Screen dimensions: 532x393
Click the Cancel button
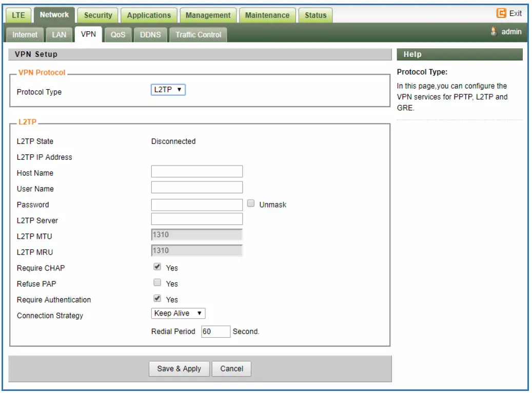[x=231, y=368]
